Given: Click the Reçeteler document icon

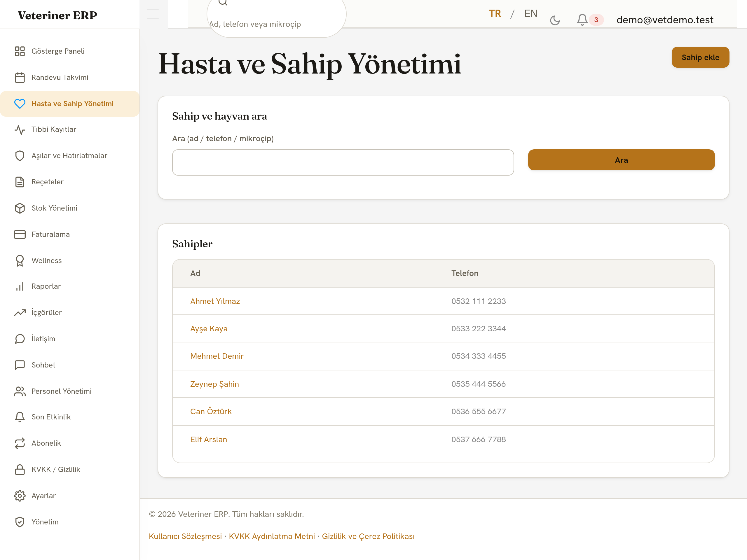Looking at the screenshot, I should (20, 182).
